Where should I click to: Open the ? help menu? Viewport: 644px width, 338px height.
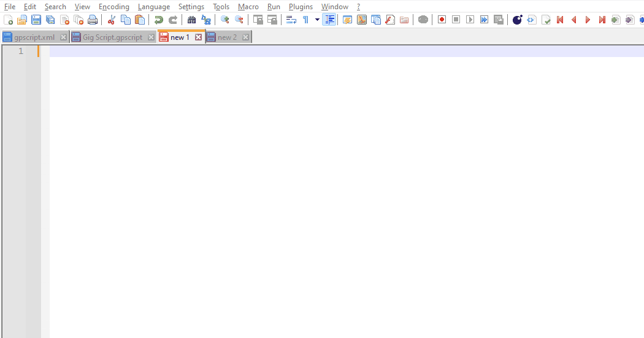pyautogui.click(x=359, y=7)
